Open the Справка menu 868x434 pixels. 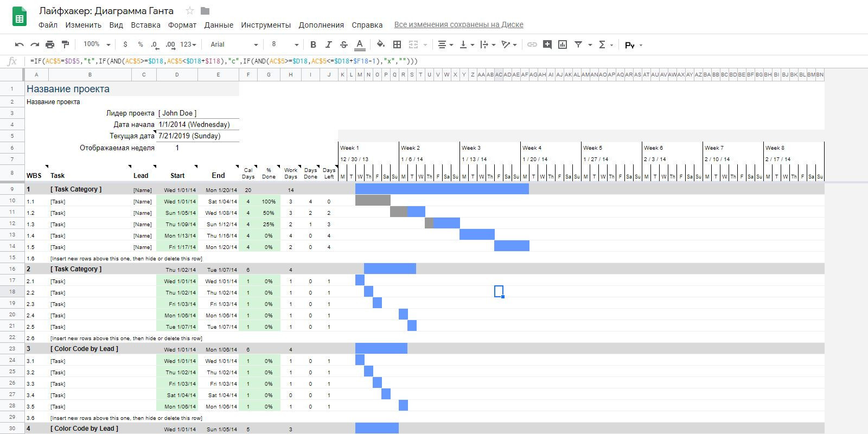point(367,25)
